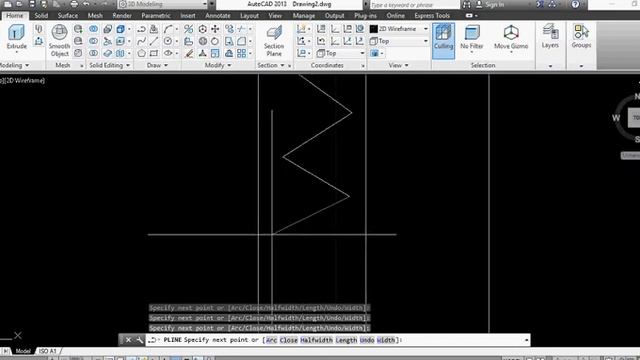640x360 pixels.
Task: Click the Array tool in Modify panel
Action: pyautogui.click(x=242, y=53)
